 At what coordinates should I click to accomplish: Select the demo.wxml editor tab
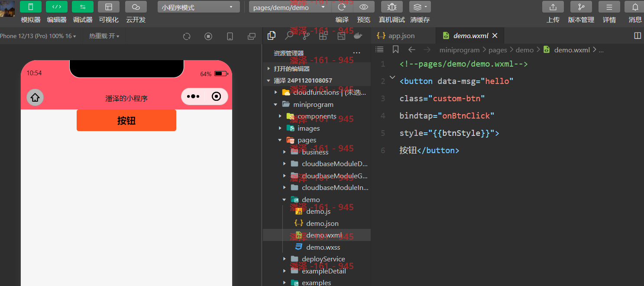tap(470, 36)
